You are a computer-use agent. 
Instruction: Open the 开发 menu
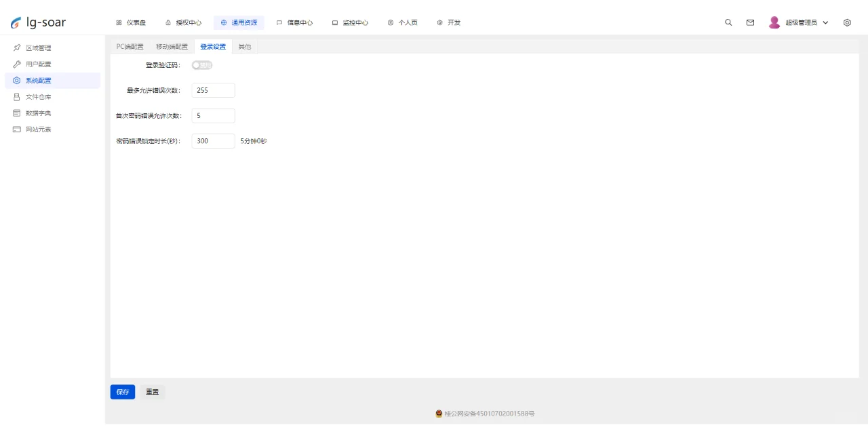click(x=448, y=22)
